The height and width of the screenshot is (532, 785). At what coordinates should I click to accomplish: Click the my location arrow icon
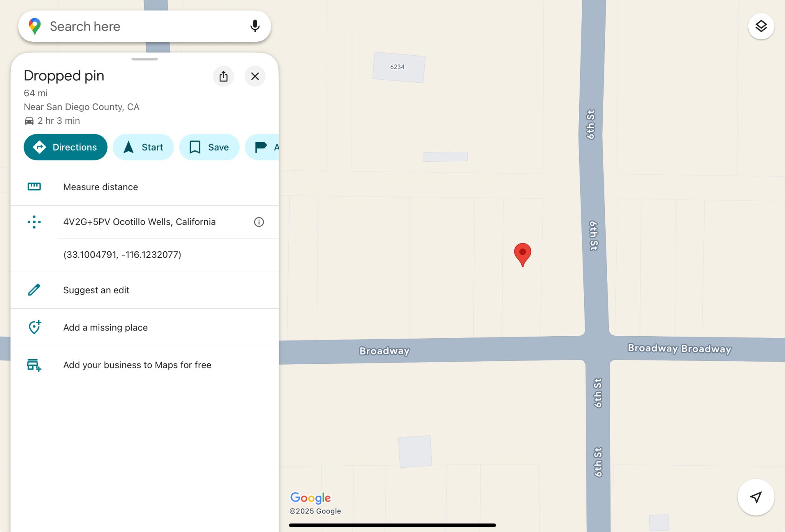click(755, 497)
